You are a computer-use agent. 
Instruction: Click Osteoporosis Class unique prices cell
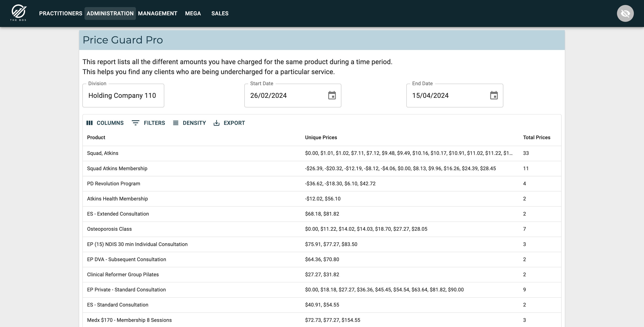pos(410,229)
